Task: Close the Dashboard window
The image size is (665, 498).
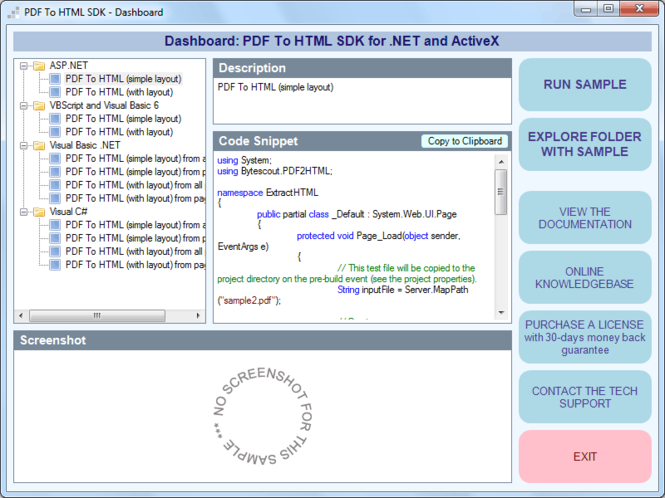Action: click(640, 9)
